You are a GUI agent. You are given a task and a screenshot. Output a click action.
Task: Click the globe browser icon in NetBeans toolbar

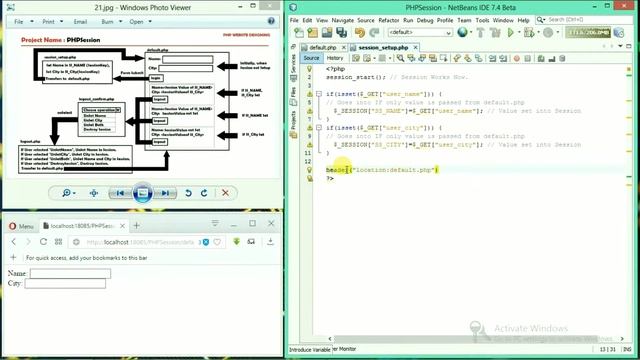[x=462, y=32]
